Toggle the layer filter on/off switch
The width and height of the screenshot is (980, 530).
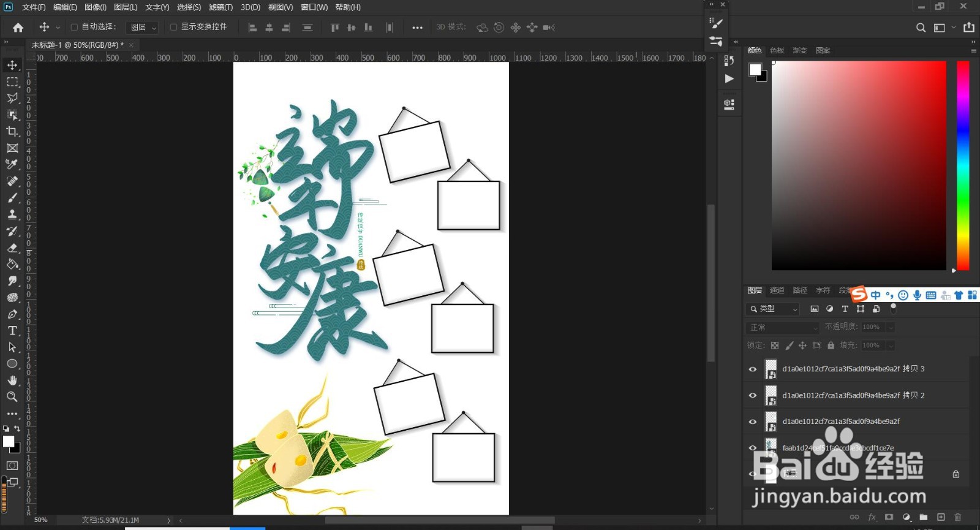click(x=893, y=309)
